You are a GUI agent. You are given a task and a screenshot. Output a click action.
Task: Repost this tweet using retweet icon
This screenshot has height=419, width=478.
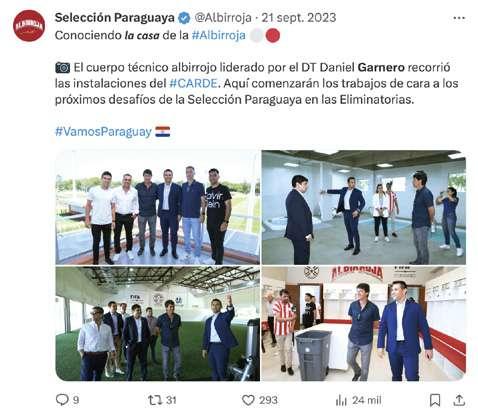155,400
